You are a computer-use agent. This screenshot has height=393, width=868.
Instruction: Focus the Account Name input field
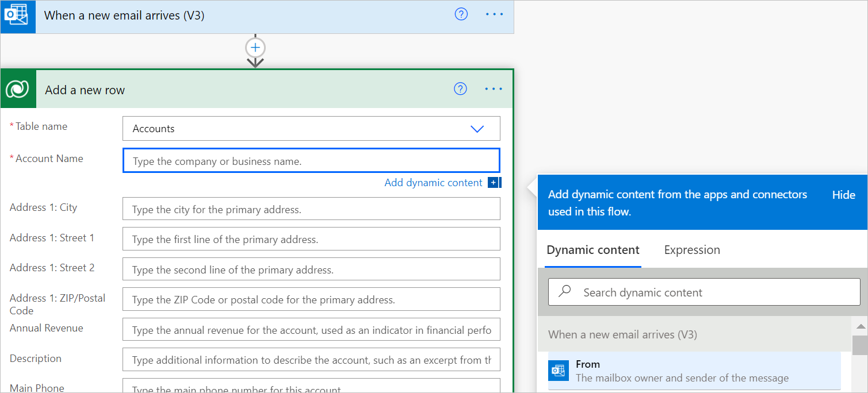(311, 161)
